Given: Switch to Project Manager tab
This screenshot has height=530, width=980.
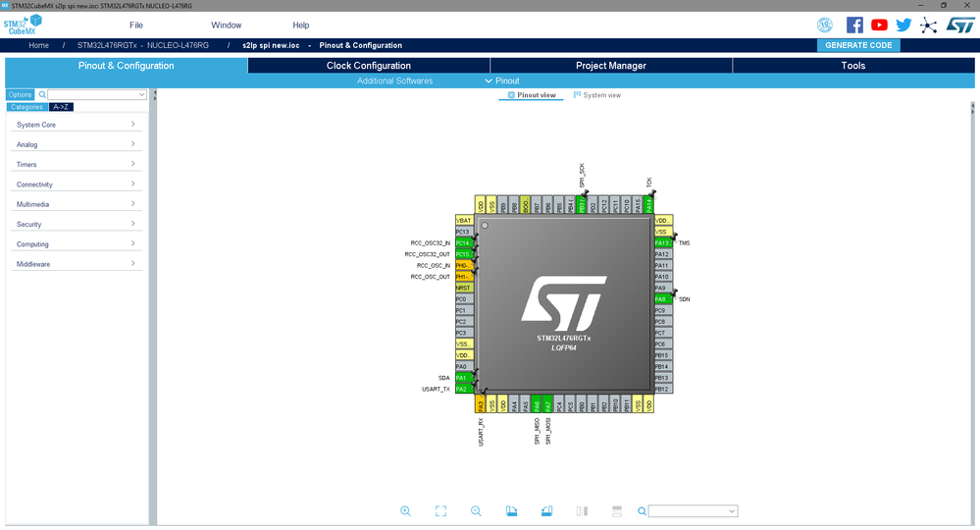Looking at the screenshot, I should 611,66.
